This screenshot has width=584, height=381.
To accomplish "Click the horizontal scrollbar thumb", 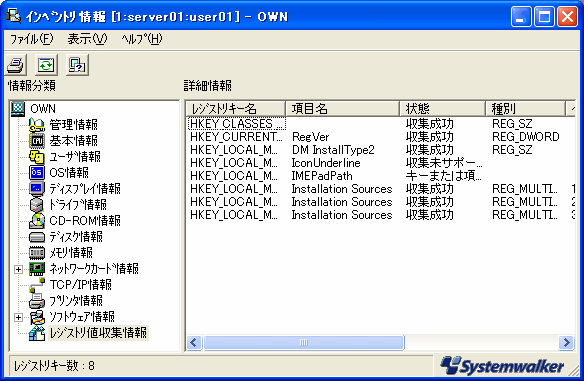I will coord(304,342).
